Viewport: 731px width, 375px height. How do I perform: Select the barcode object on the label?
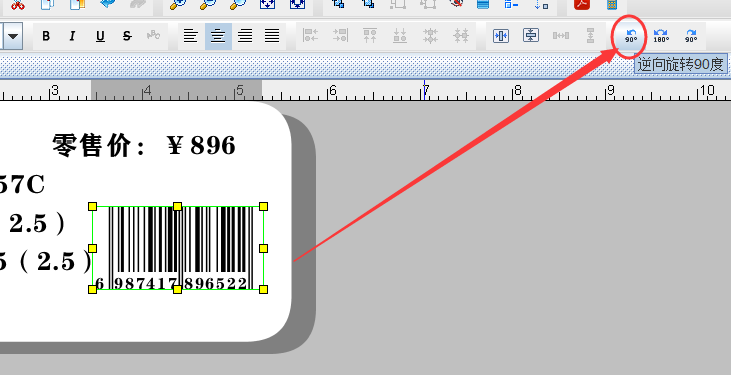click(x=178, y=248)
